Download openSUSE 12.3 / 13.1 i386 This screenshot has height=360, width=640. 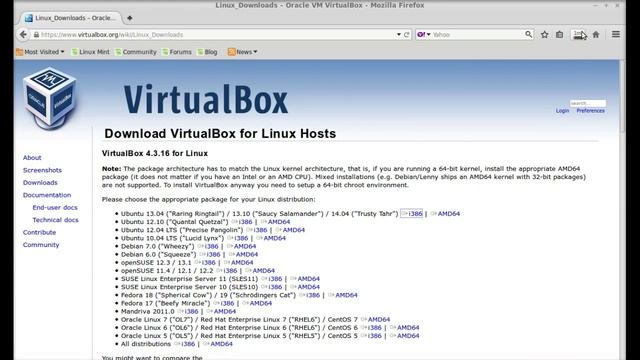pyautogui.click(x=205, y=262)
